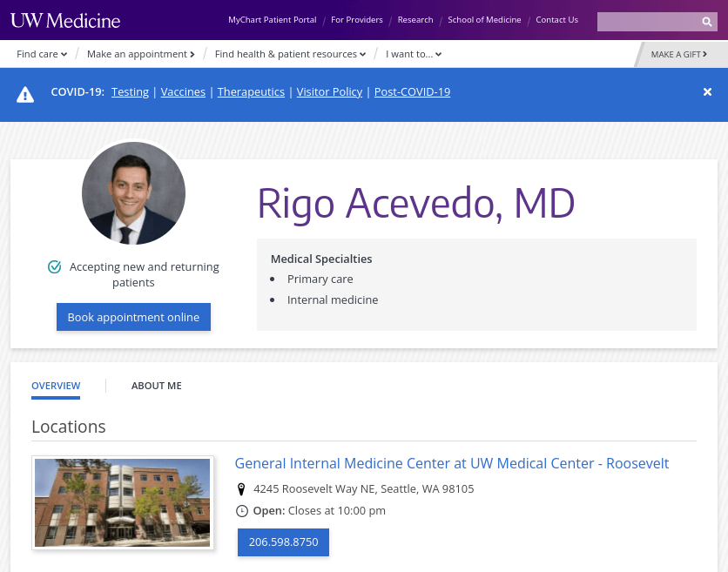The height and width of the screenshot is (572, 728).
Task: Open COVID-19 Vaccines link
Action: [x=183, y=92]
